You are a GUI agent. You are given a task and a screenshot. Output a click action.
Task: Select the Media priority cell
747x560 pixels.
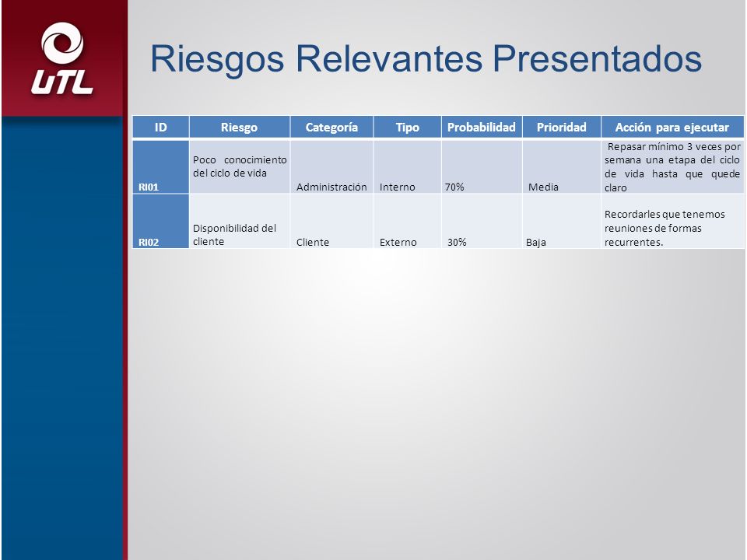[562, 166]
